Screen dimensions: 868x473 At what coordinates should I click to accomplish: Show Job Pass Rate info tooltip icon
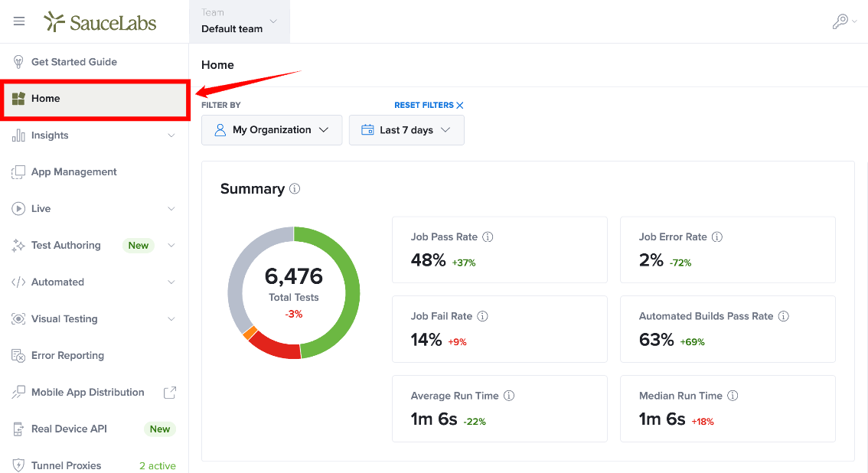coord(488,236)
